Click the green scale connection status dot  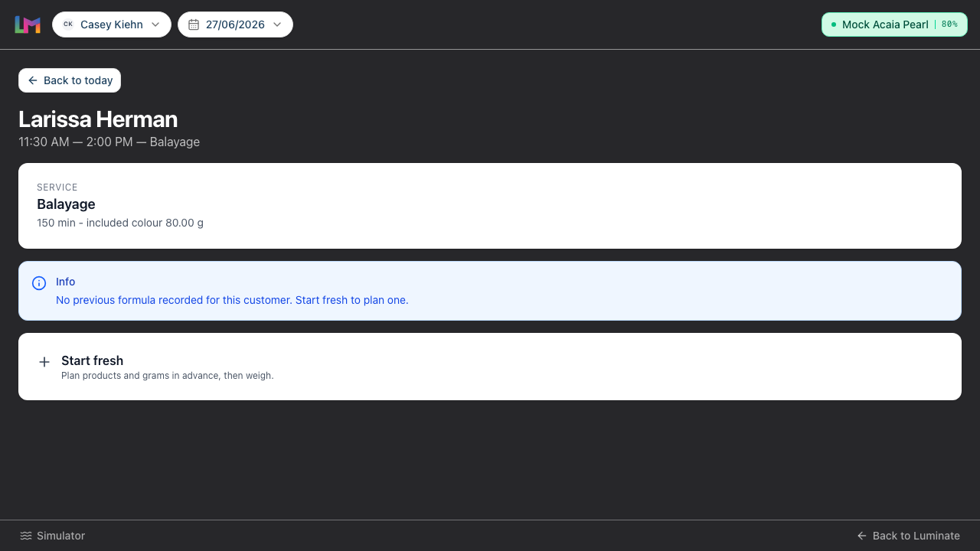[834, 24]
